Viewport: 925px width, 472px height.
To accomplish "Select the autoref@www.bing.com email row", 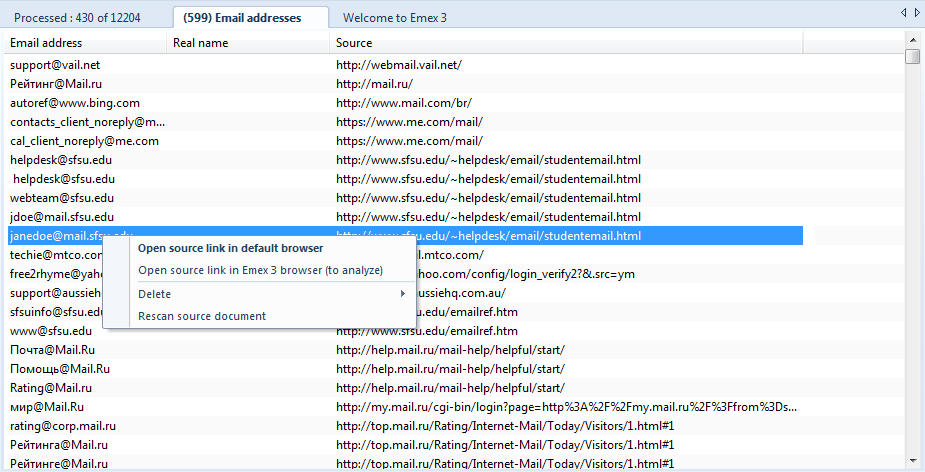I will pyautogui.click(x=75, y=103).
